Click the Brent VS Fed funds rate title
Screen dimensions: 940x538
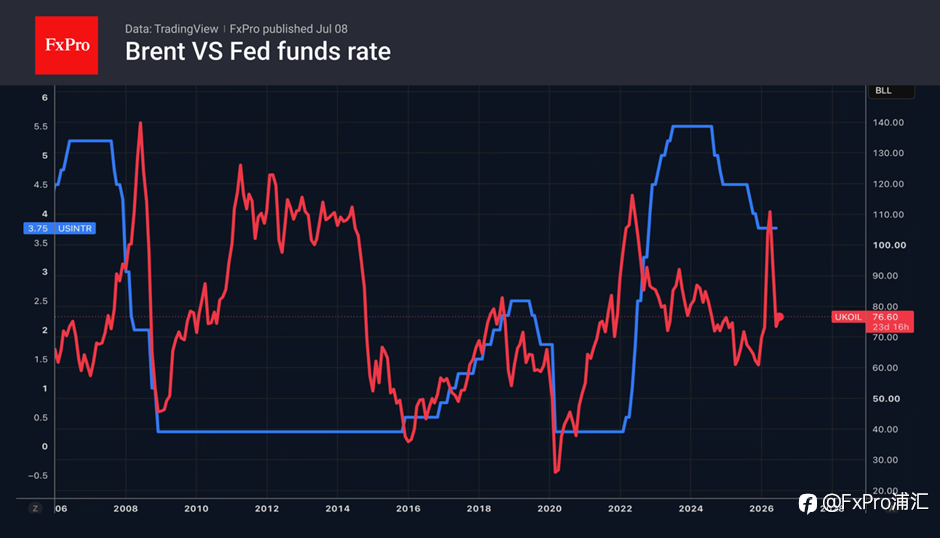click(x=258, y=52)
